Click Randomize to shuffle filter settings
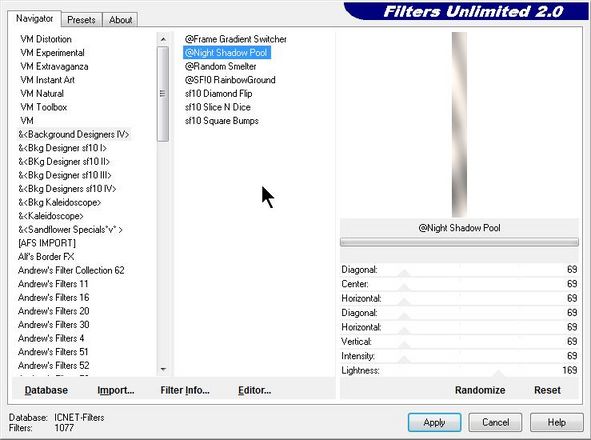The width and height of the screenshot is (591, 440). [480, 390]
